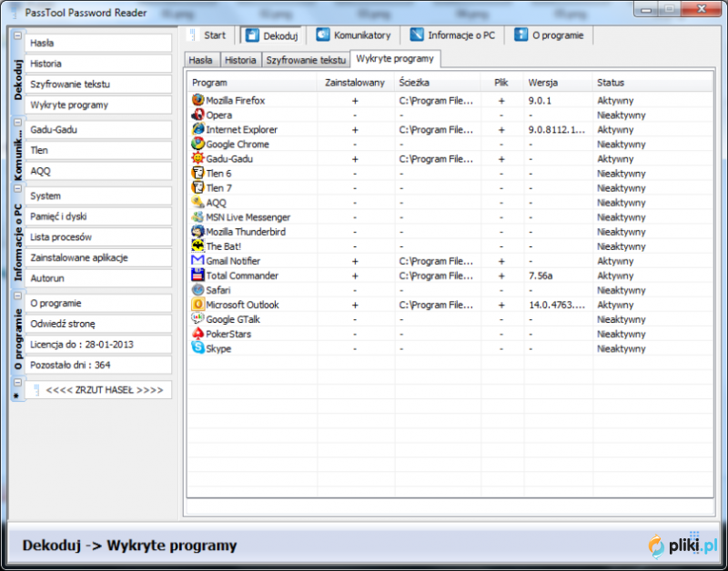Click the Mozilla Thunderbird icon

(197, 232)
